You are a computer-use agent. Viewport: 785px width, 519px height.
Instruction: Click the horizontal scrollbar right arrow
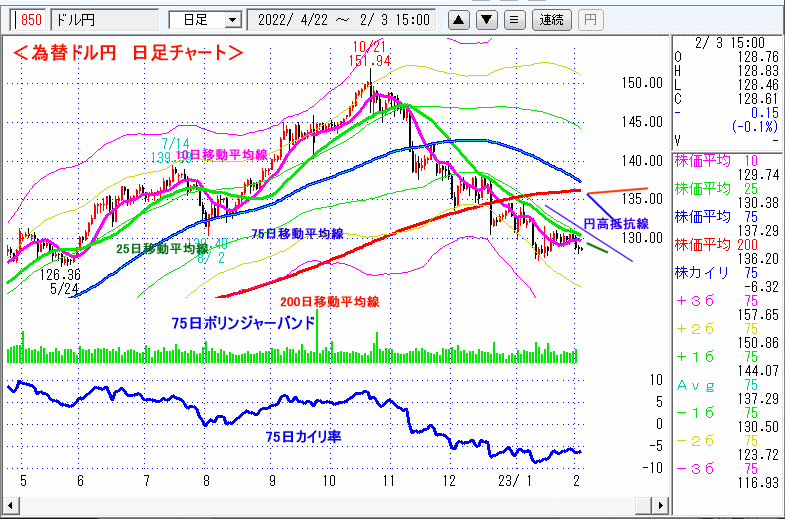(x=660, y=505)
